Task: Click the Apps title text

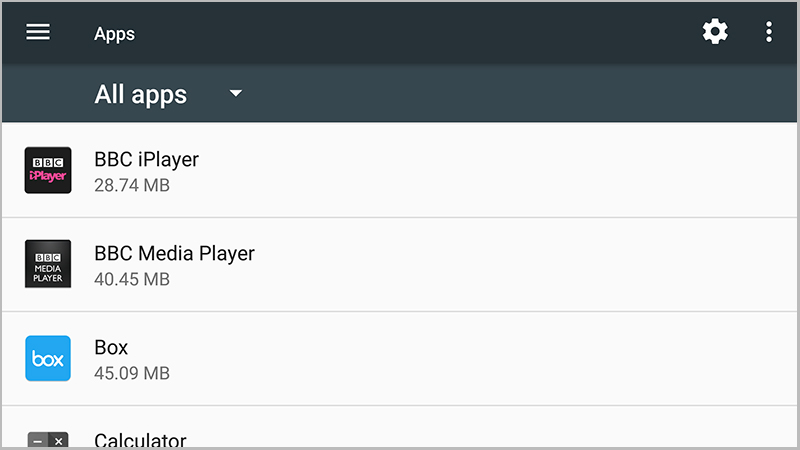Action: (114, 34)
